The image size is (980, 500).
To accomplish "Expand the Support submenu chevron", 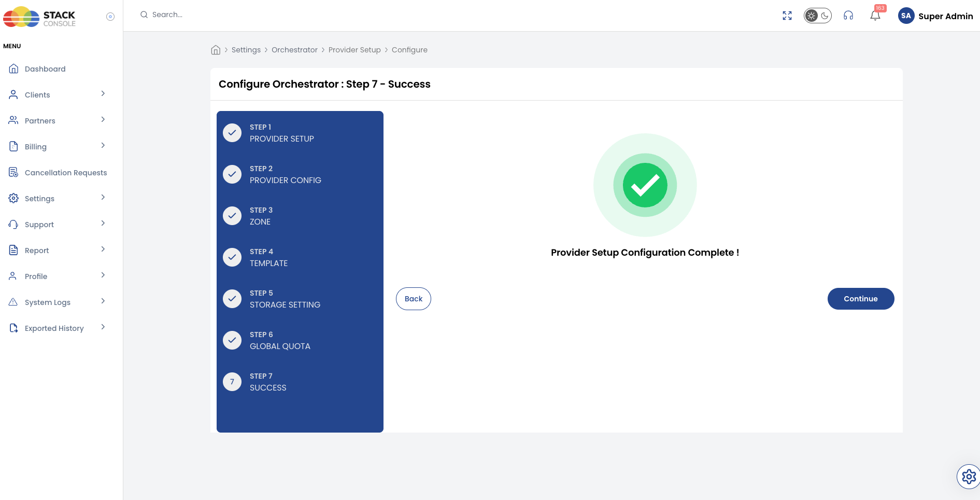I will point(103,224).
